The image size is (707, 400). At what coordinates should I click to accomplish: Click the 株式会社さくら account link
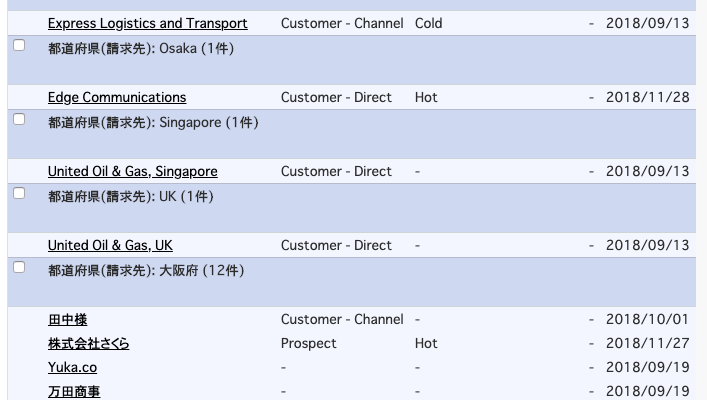point(88,343)
